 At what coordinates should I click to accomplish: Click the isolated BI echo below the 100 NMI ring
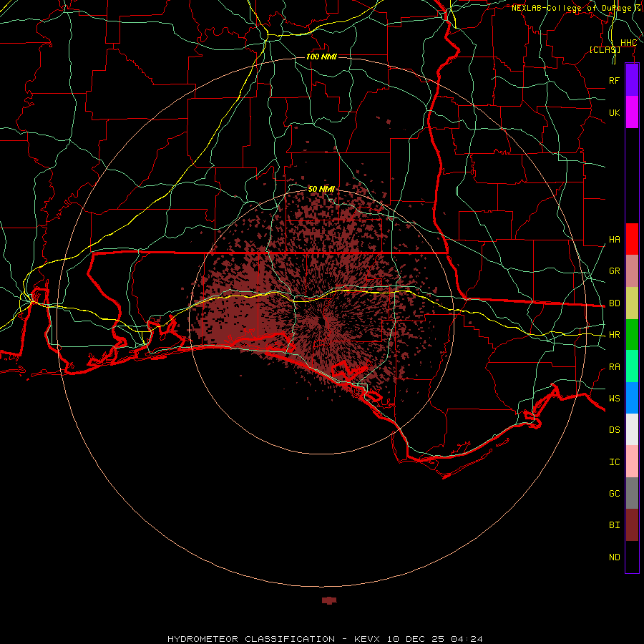(329, 600)
